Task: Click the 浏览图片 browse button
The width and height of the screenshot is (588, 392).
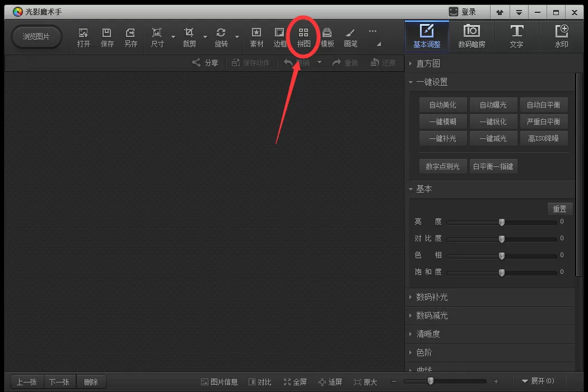Action: coord(36,37)
